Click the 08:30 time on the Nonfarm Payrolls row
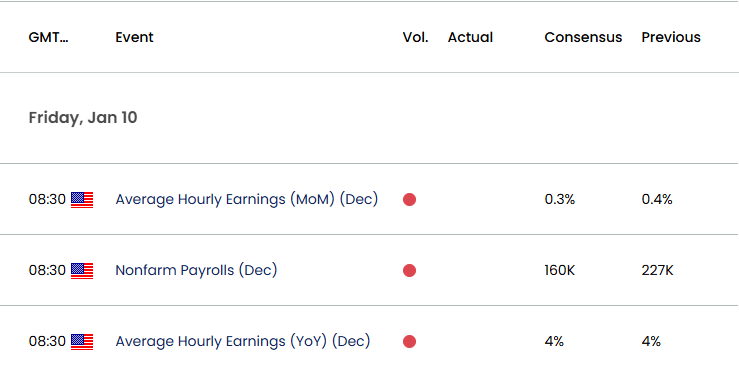739x372 pixels. click(x=47, y=270)
